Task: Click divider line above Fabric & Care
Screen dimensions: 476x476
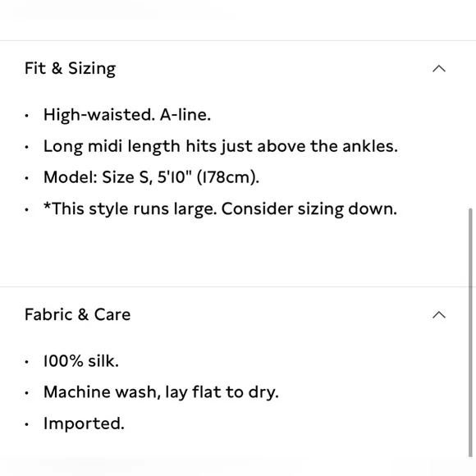Action: tap(234, 286)
